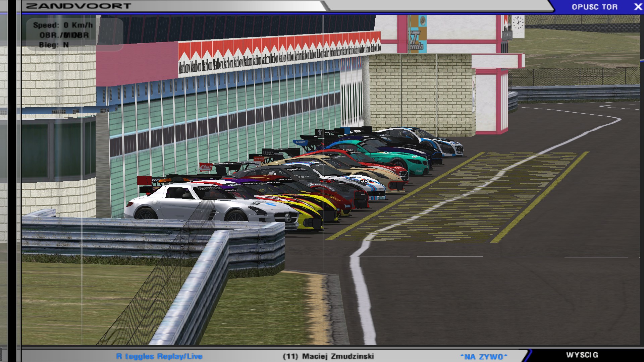Image resolution: width=644 pixels, height=362 pixels.
Task: Select the ZANDVOORT track title tab
Action: [x=79, y=6]
